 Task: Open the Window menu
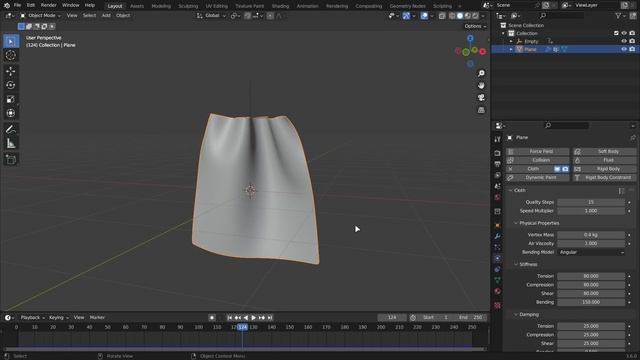[x=71, y=5]
